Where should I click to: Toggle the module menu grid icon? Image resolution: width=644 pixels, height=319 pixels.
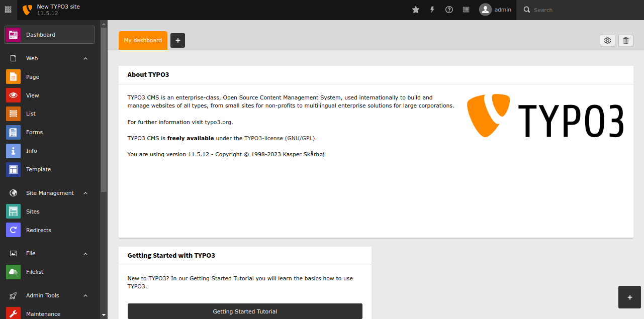[x=8, y=10]
